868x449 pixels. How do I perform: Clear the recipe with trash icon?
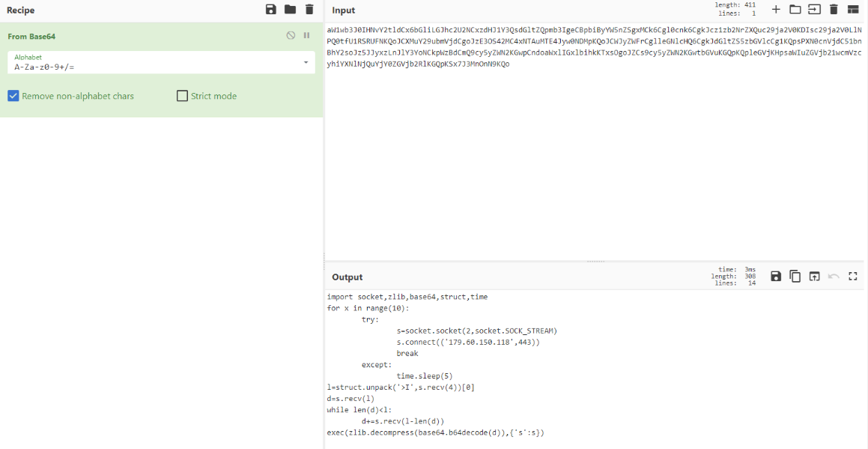coord(309,10)
